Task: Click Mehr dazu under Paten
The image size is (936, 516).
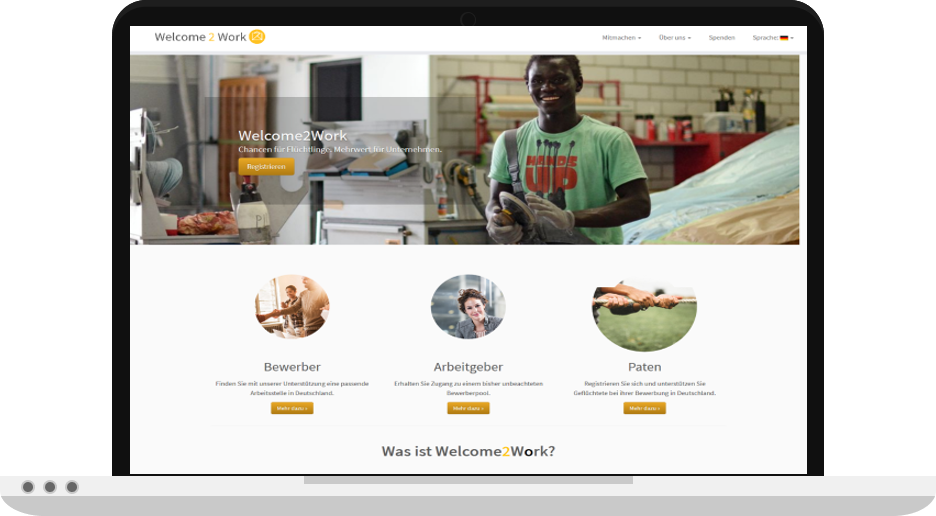Action: click(x=645, y=408)
